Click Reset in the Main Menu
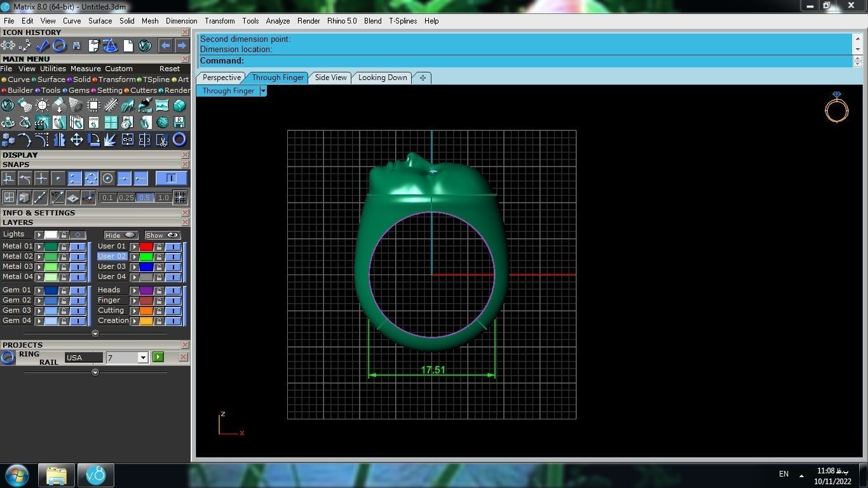Image resolution: width=868 pixels, height=488 pixels. [170, 69]
